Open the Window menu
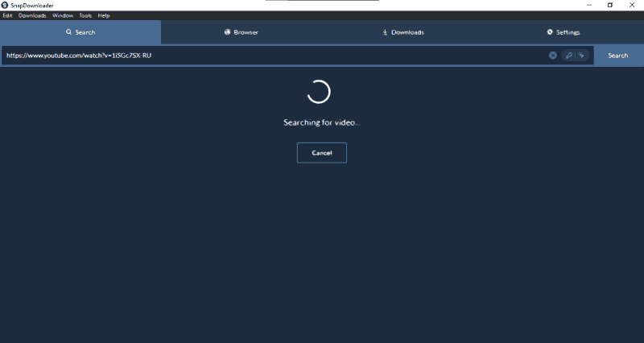This screenshot has width=644, height=343. click(x=63, y=15)
